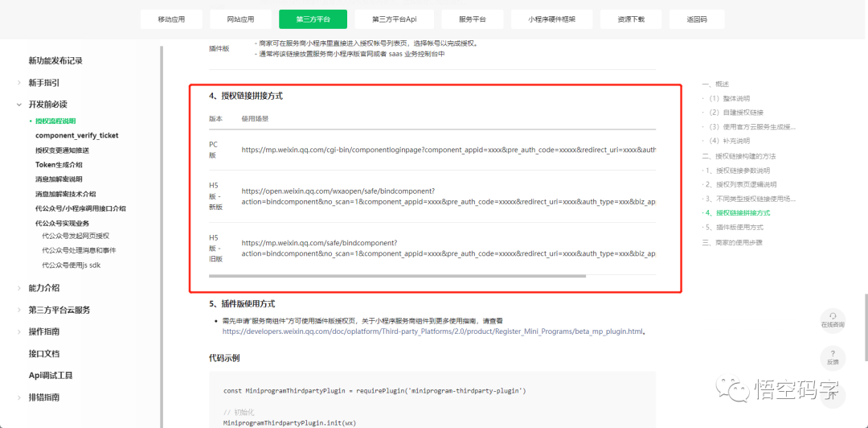This screenshot has width=868, height=428.
Task: Jump to (4)补充说明 in outline
Action: [x=728, y=142]
